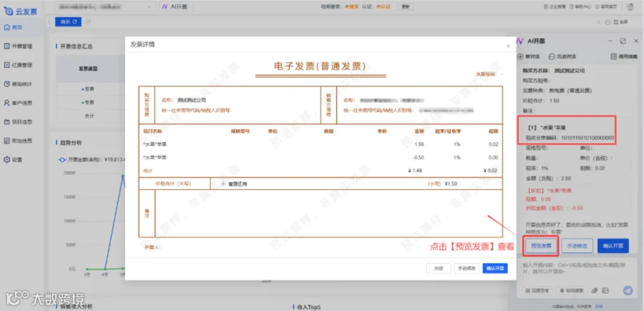Click 折扣金额 (含税) -0.50 line

tap(554, 208)
